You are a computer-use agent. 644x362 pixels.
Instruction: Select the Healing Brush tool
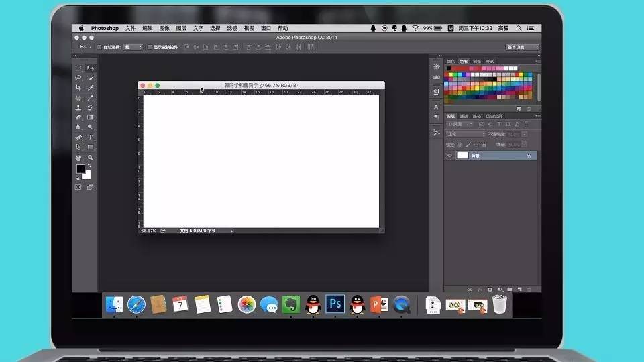[78, 98]
